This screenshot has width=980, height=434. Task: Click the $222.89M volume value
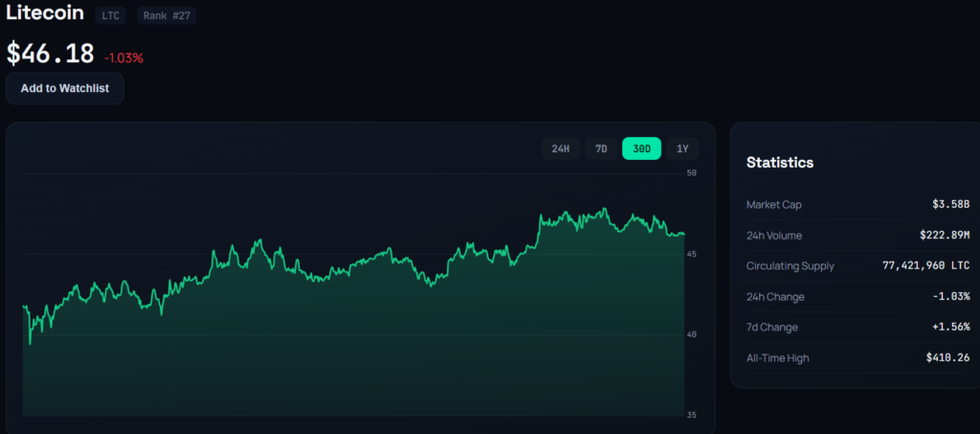(x=945, y=236)
